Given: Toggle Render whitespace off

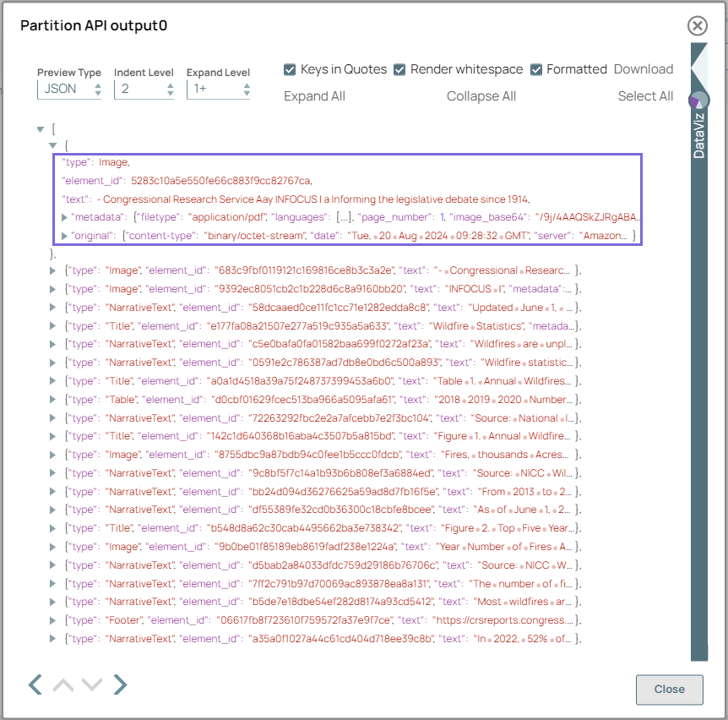Looking at the screenshot, I should pyautogui.click(x=400, y=69).
